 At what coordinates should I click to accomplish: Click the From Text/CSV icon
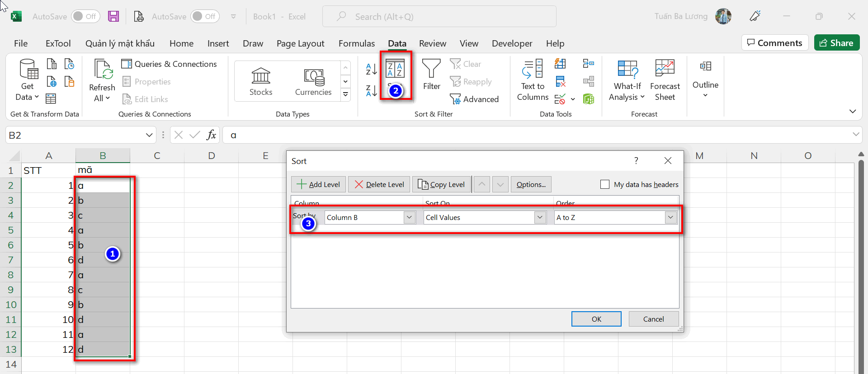(52, 64)
